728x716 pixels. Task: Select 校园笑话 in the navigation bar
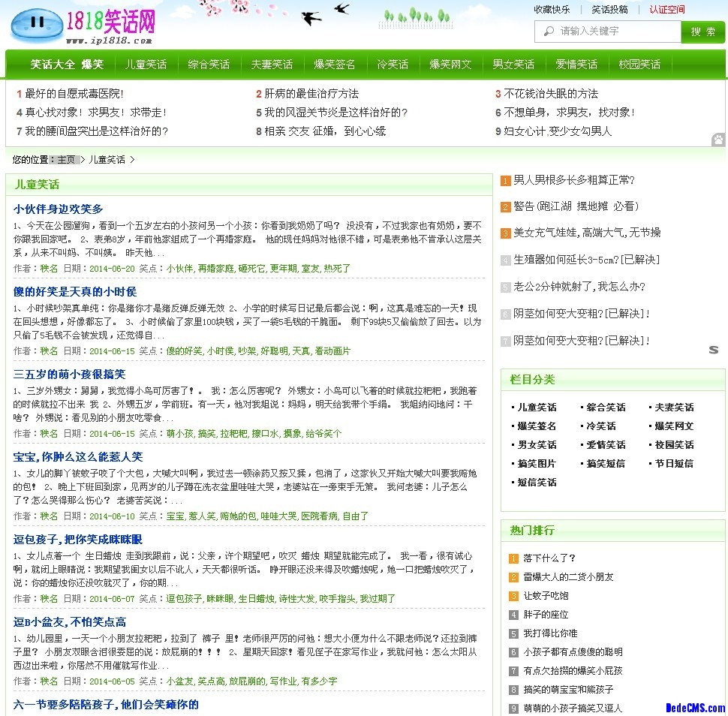pos(639,65)
